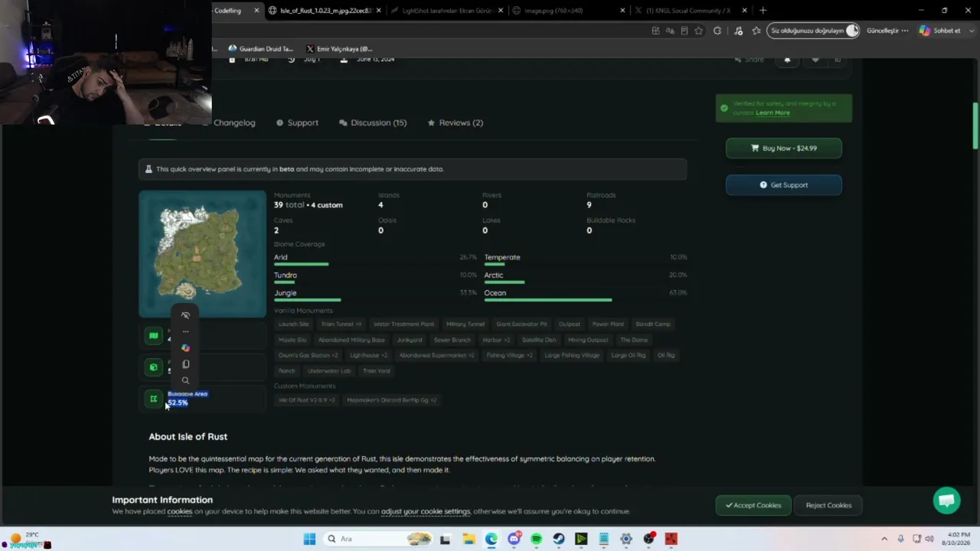Click the green map-size icon under the map
Image resolution: width=980 pixels, height=551 pixels.
(153, 335)
